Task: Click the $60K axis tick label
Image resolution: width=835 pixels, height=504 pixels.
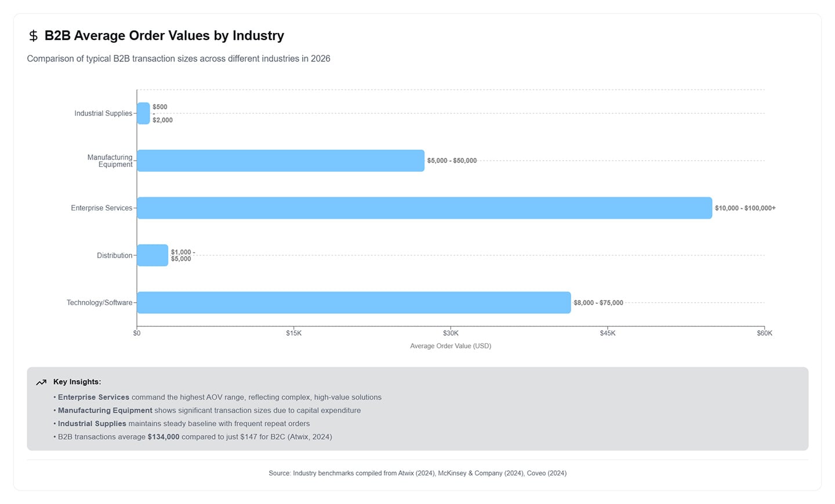Action: [x=764, y=333]
